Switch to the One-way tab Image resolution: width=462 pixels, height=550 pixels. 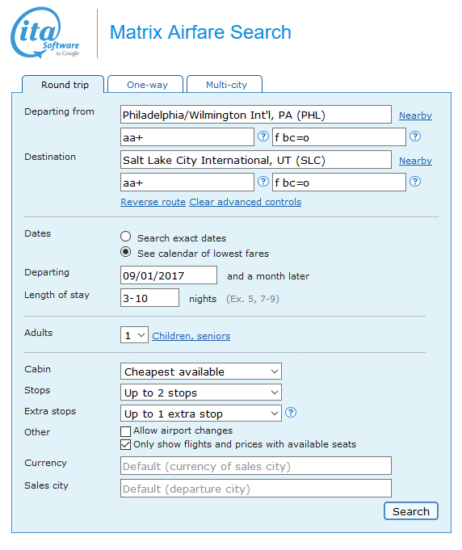[146, 85]
